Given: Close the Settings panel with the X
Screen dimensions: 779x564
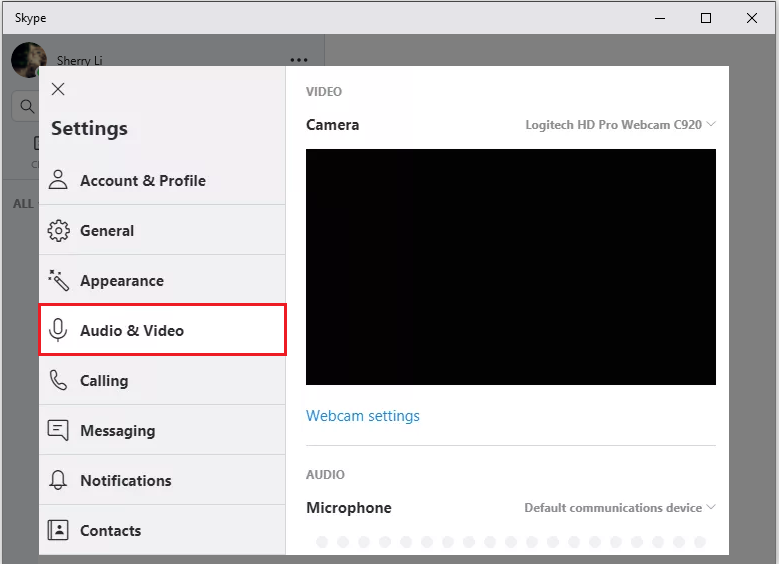Looking at the screenshot, I should (58, 89).
